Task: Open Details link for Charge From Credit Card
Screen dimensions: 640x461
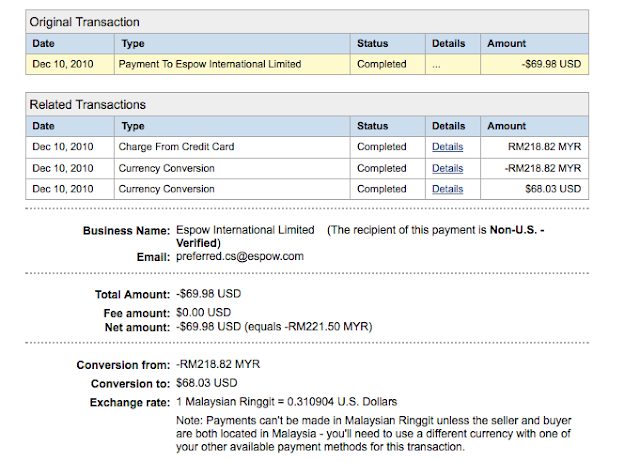Action: click(x=447, y=147)
